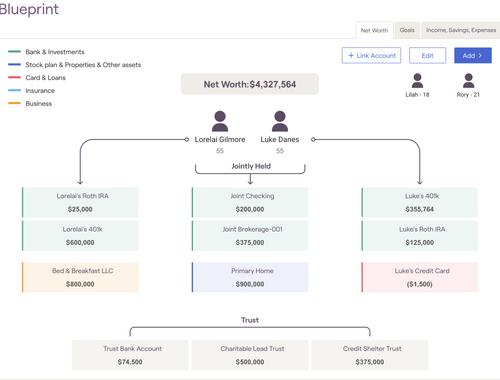This screenshot has width=500, height=380.
Task: Click the connector node right of Luke Danes
Action: click(313, 139)
